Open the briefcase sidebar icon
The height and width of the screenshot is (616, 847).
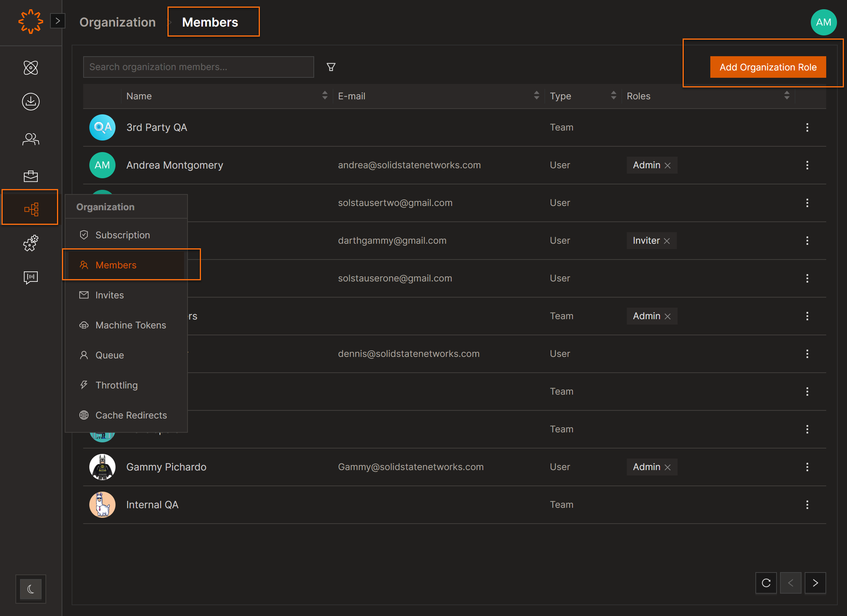click(31, 176)
